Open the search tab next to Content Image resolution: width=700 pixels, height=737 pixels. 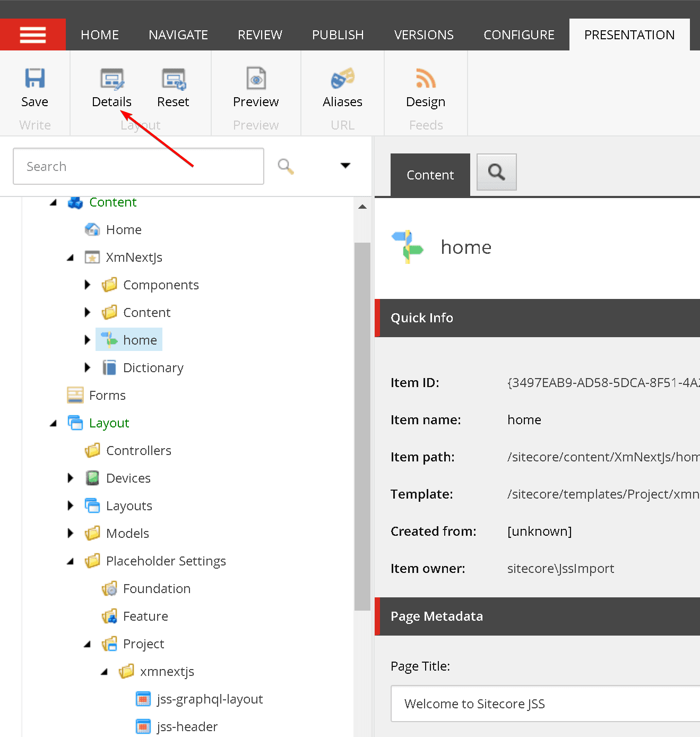pyautogui.click(x=496, y=172)
